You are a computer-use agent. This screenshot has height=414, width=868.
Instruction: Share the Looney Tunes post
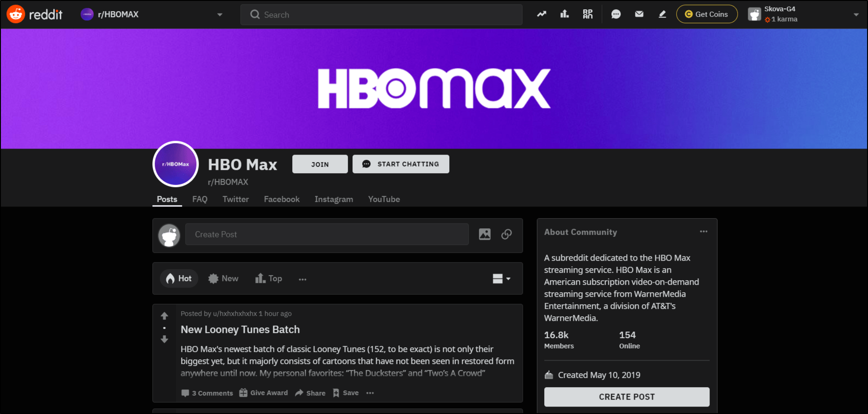(x=310, y=393)
